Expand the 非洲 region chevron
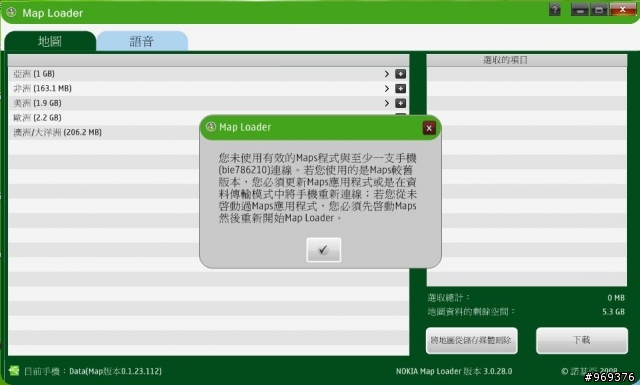The width and height of the screenshot is (640, 385). [x=387, y=89]
